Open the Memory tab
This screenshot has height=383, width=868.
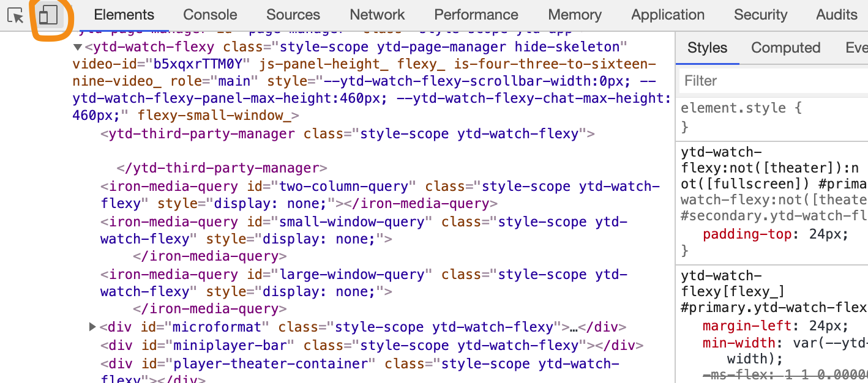pyautogui.click(x=575, y=15)
